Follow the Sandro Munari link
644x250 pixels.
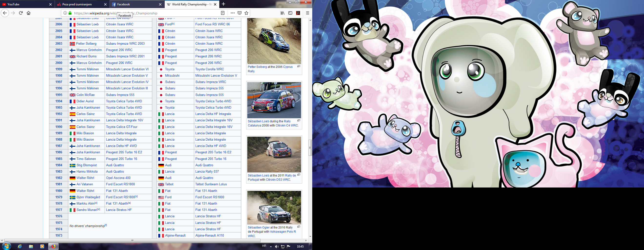click(87, 210)
